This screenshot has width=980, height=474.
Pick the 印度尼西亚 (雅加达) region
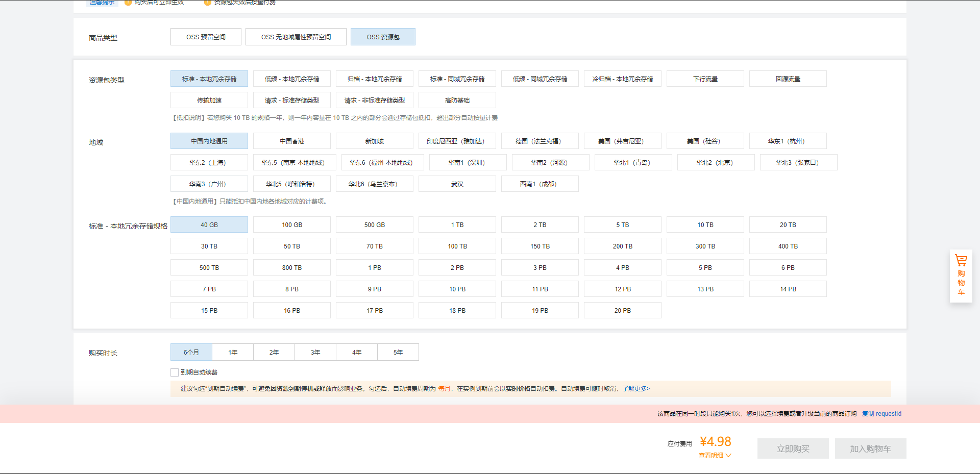point(457,141)
